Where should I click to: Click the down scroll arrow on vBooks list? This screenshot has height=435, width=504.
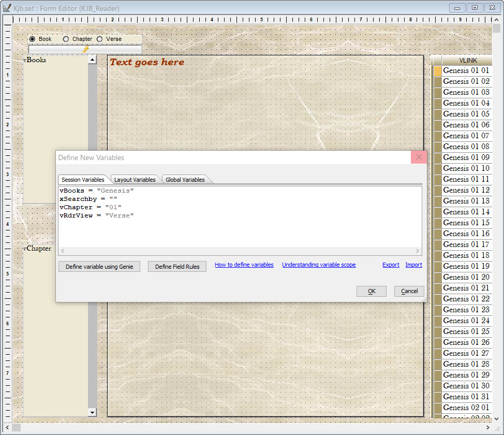tap(92, 412)
